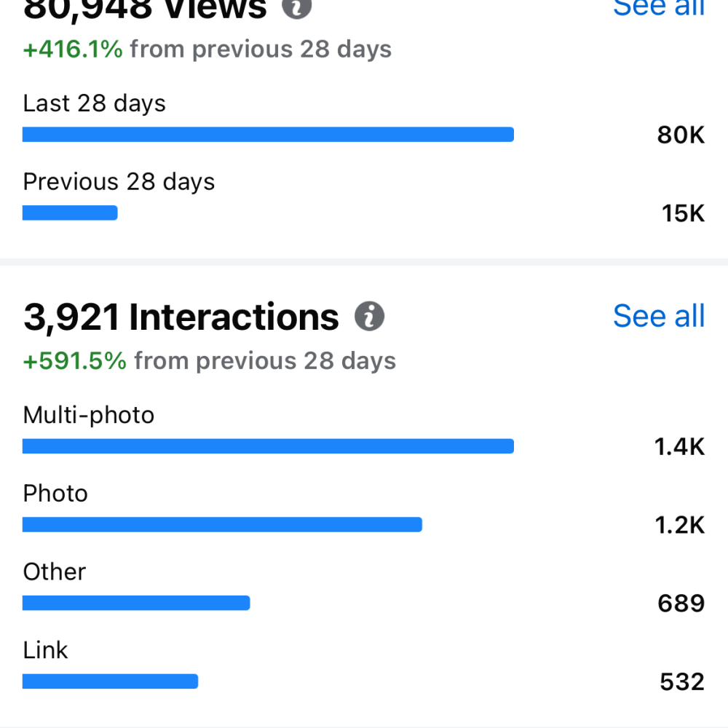728x728 pixels.
Task: Select the Last 28 days bar
Action: pyautogui.click(x=268, y=134)
